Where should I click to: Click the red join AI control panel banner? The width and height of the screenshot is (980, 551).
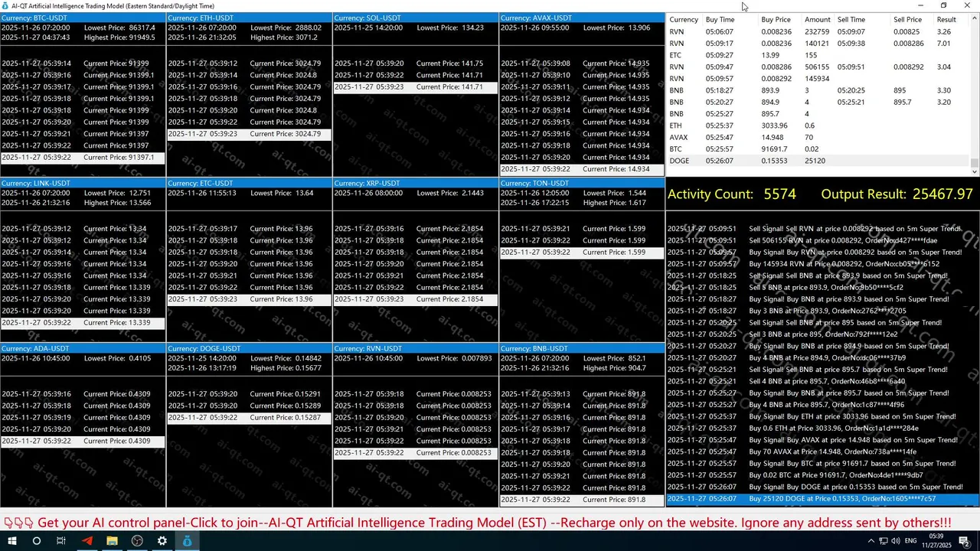pyautogui.click(x=477, y=523)
